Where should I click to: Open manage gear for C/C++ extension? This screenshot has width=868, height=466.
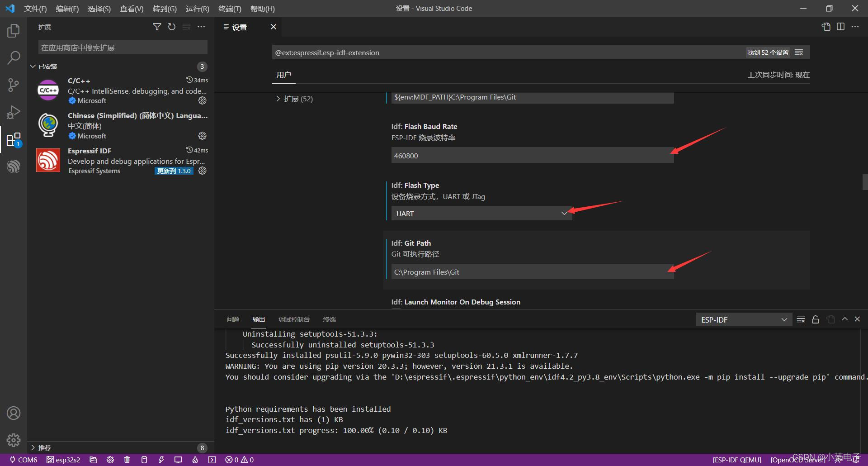pyautogui.click(x=203, y=100)
